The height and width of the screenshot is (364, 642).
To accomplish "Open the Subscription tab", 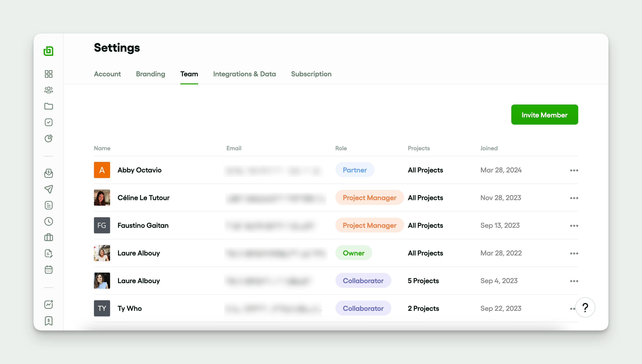I will click(311, 74).
